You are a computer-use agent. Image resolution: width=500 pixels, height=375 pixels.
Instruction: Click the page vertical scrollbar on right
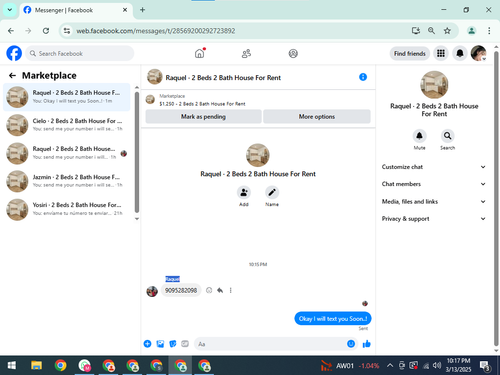click(496, 200)
